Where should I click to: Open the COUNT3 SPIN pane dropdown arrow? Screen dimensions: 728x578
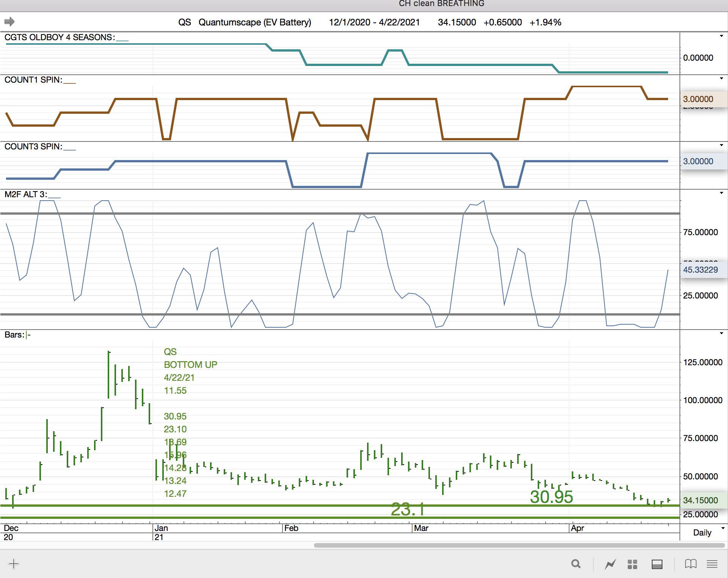[x=721, y=146]
